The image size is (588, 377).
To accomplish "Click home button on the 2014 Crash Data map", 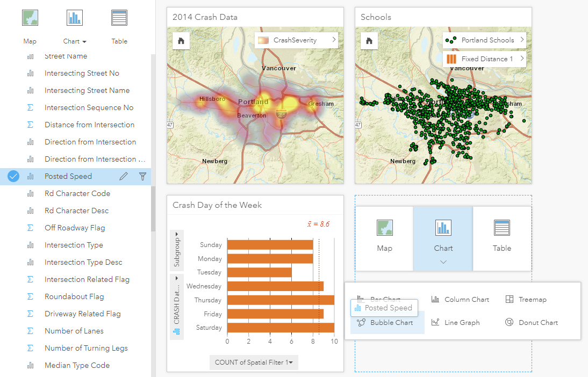I will [181, 41].
